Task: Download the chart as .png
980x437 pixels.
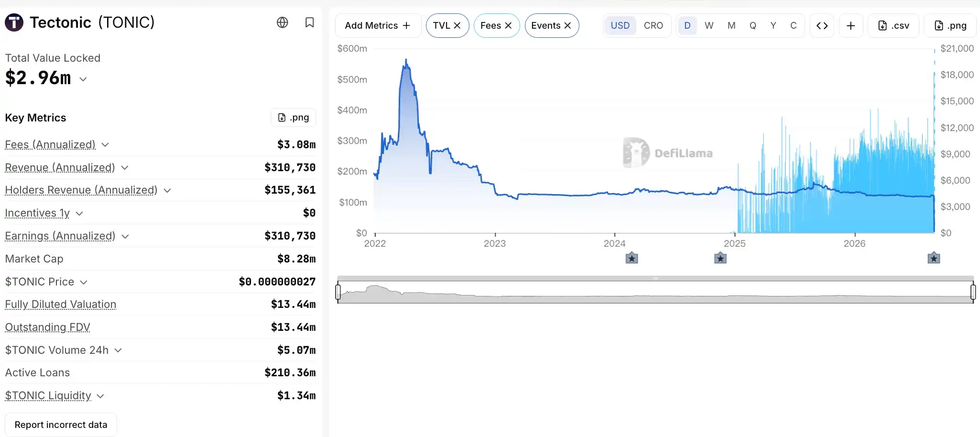Action: pyautogui.click(x=950, y=25)
